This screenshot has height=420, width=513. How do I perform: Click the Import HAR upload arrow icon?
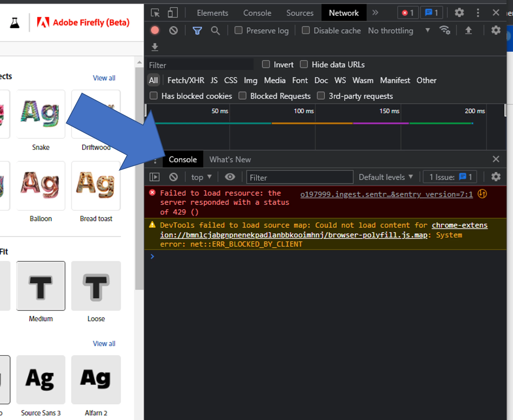click(x=468, y=30)
